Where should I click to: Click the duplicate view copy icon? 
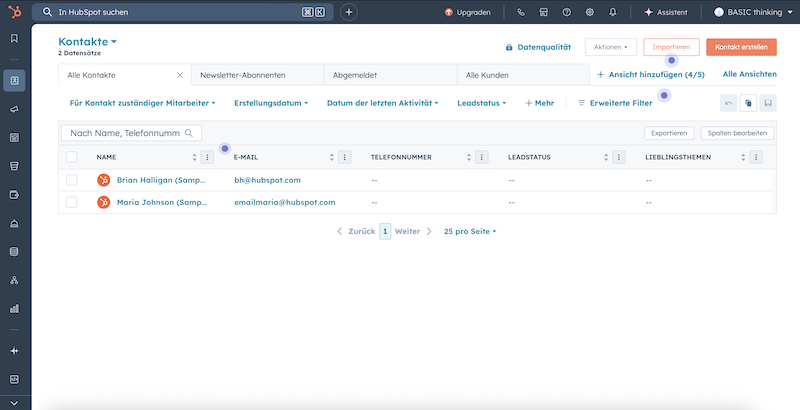(748, 103)
